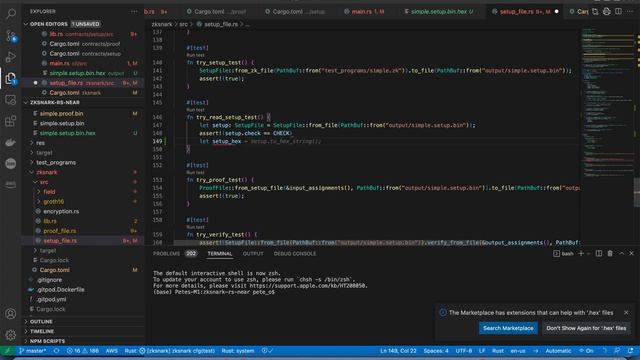Open the npm view in the activity bar
Screen dimensions: 640x360
(x=11, y=163)
